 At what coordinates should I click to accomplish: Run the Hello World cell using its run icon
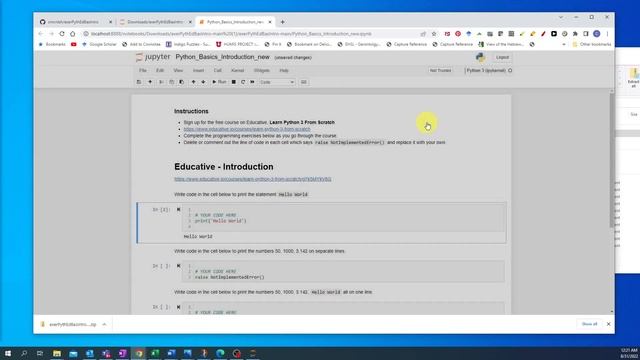click(178, 209)
